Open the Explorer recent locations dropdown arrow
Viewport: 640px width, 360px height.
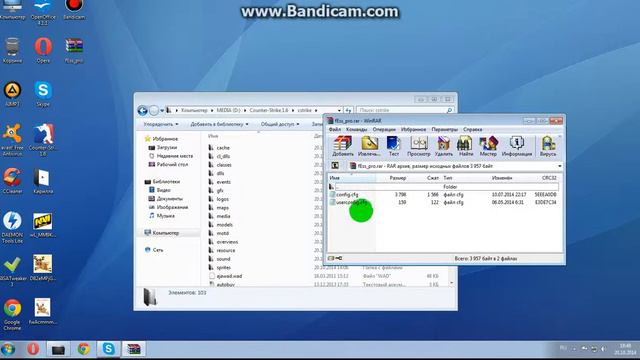click(162, 110)
